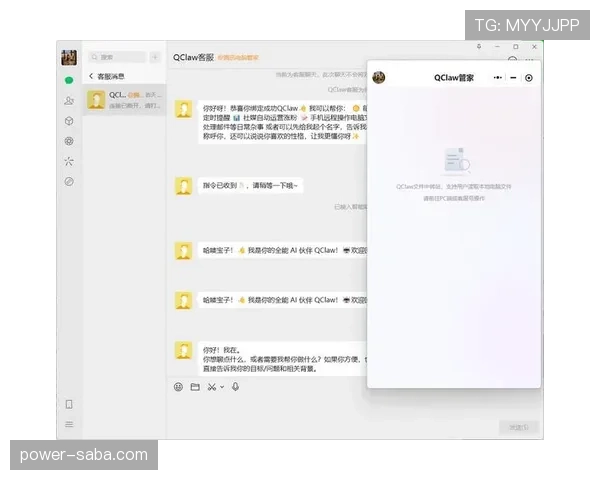This screenshot has height=480, width=600.
Task: Close QClaw管家 with the circle target button
Action: pyautogui.click(x=529, y=78)
